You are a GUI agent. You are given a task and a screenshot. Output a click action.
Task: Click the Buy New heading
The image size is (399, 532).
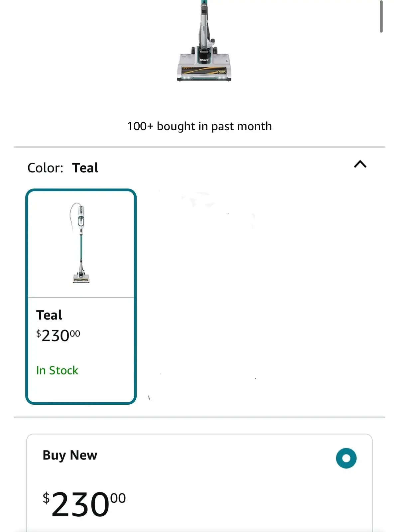[69, 455]
